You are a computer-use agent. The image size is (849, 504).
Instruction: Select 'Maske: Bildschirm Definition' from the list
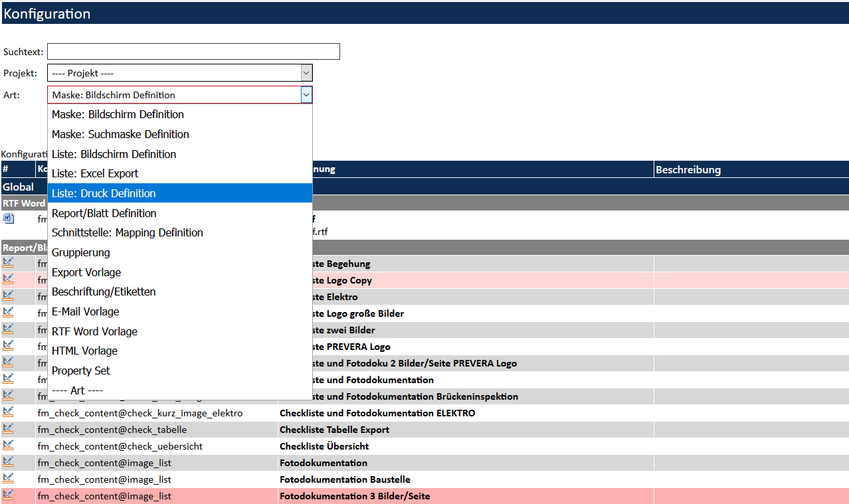[180, 114]
